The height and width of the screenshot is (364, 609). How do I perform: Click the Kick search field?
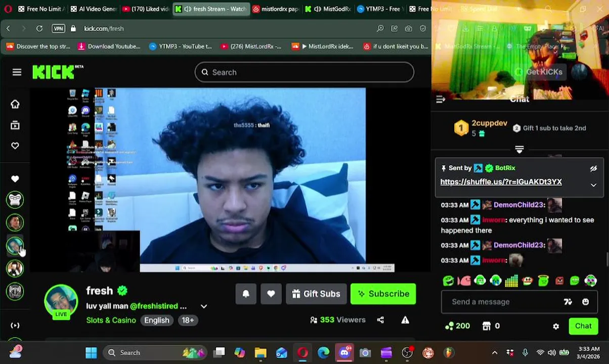304,72
